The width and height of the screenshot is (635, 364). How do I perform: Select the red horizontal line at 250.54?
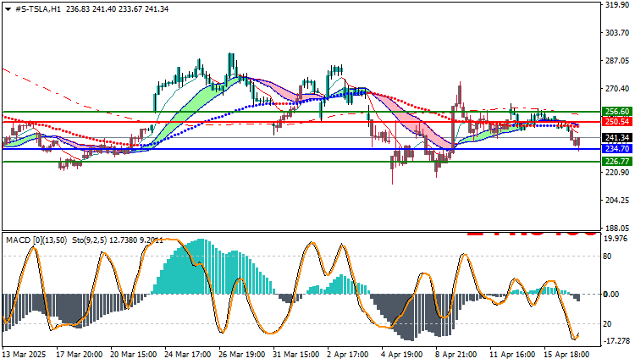pyautogui.click(x=301, y=121)
